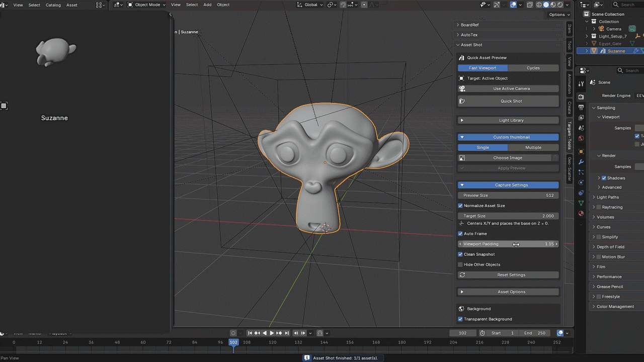Toggle X-ray view in the header
This screenshot has width=644, height=362.
529,5
